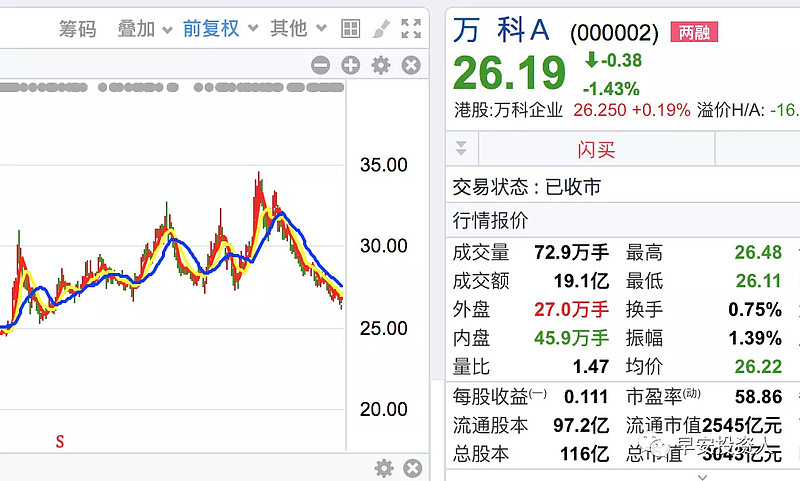Click 每股收益 value 0.111
800x481 pixels.
pyautogui.click(x=586, y=396)
